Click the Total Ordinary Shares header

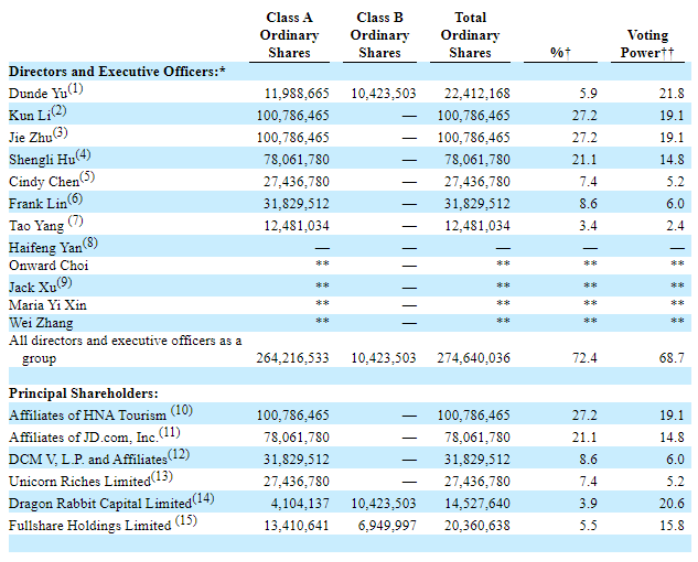[470, 35]
